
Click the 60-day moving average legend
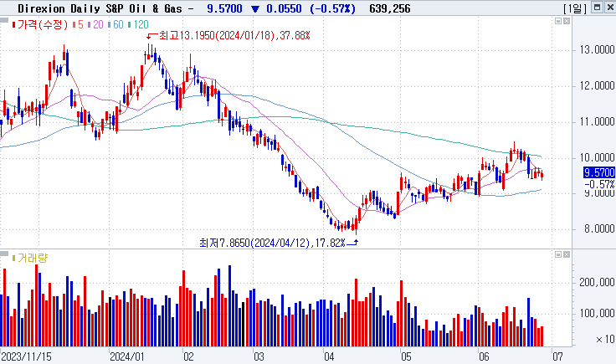(116, 25)
